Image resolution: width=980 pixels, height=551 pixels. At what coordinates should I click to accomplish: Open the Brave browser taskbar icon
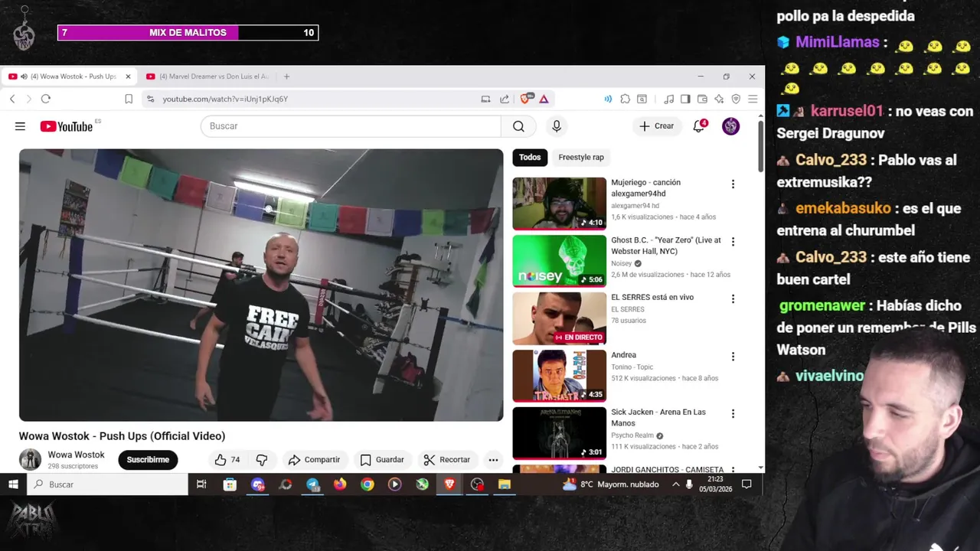[x=449, y=484]
